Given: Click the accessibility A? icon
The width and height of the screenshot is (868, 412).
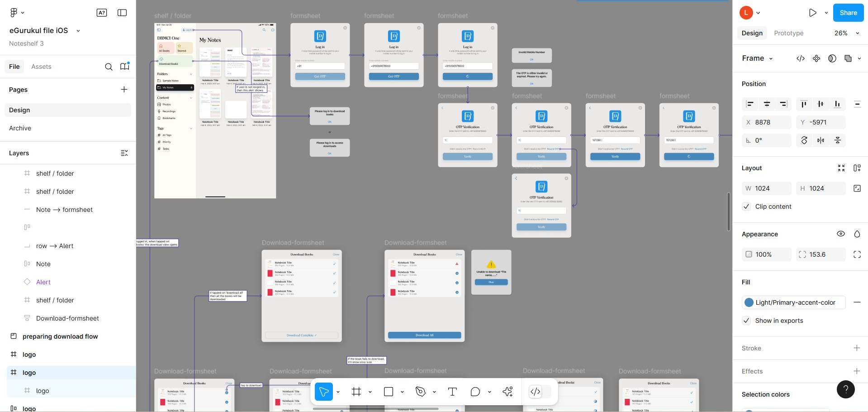Looking at the screenshot, I should tap(102, 13).
